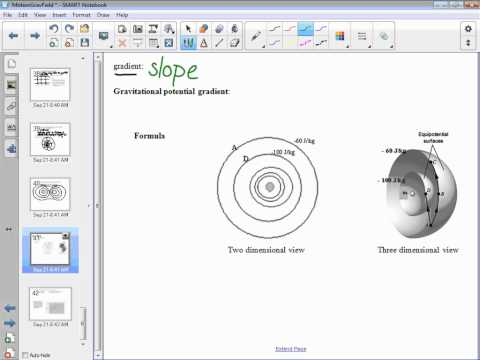
Task: Open the screen shade tool
Action: tap(138, 43)
